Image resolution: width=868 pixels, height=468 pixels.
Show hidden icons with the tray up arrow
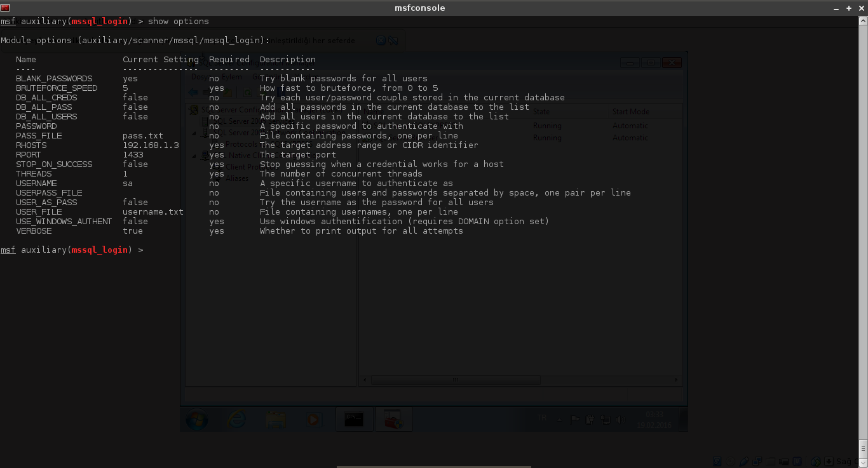coord(558,419)
